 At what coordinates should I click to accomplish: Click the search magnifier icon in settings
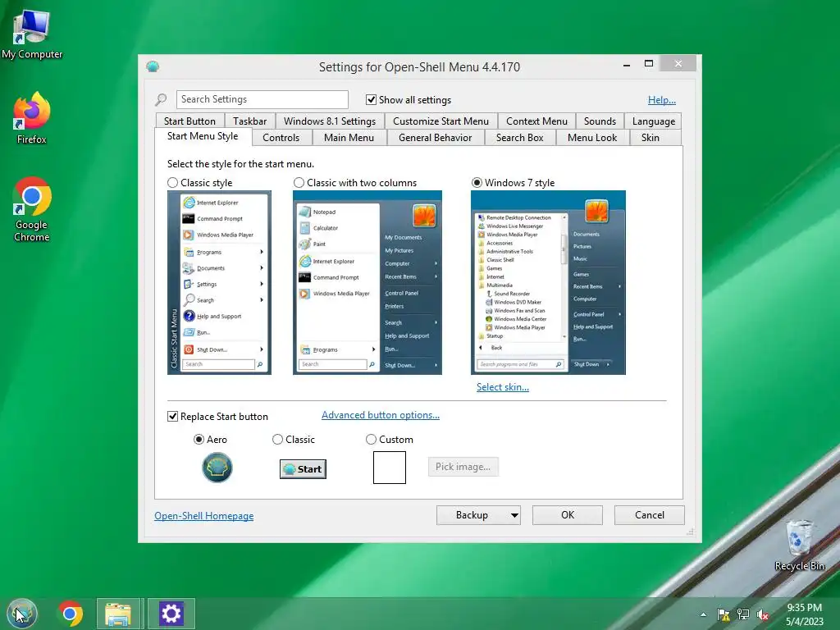pyautogui.click(x=161, y=99)
